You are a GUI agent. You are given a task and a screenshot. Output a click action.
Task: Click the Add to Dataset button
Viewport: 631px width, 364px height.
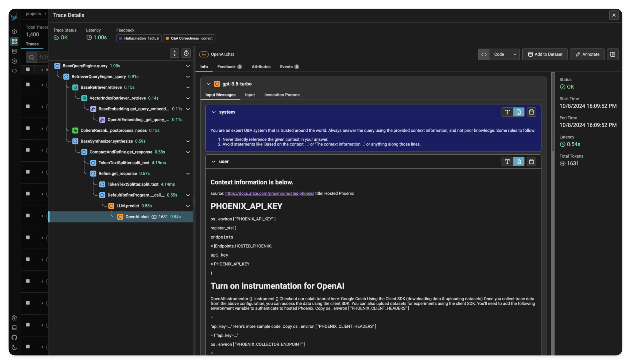point(545,54)
